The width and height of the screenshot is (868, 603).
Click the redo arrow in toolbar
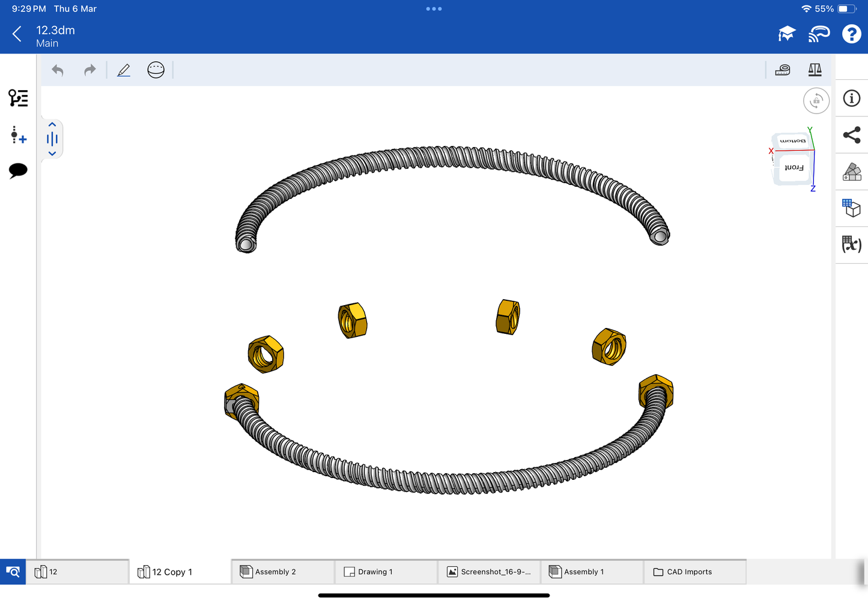(x=90, y=70)
